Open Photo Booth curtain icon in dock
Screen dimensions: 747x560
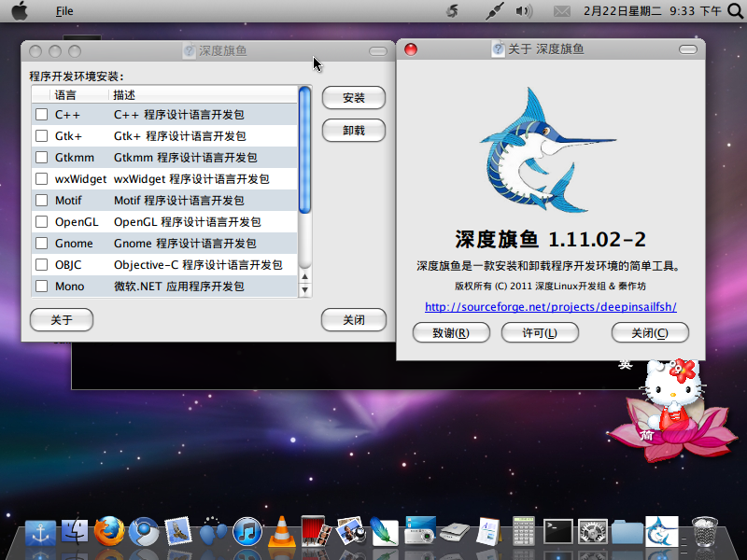pos(316,530)
